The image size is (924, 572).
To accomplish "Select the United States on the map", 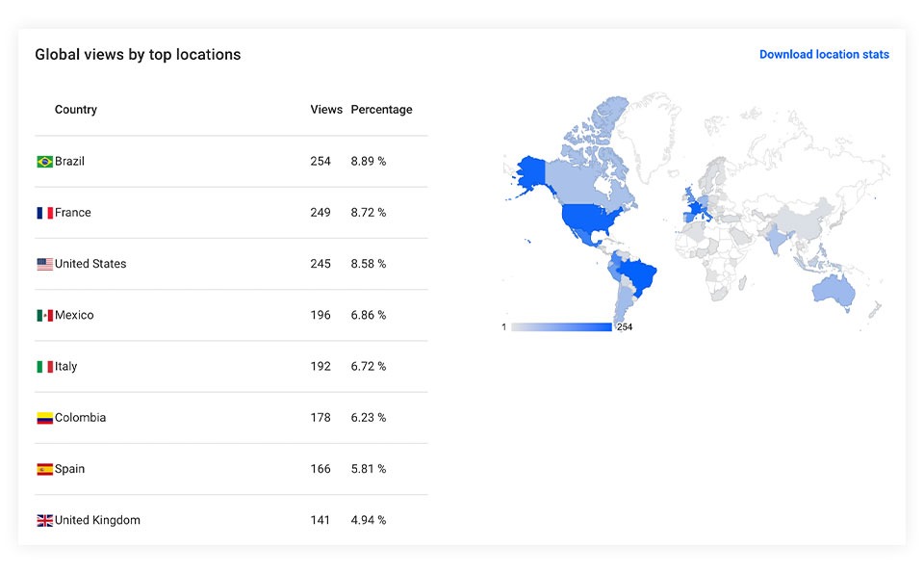I will pos(589,218).
